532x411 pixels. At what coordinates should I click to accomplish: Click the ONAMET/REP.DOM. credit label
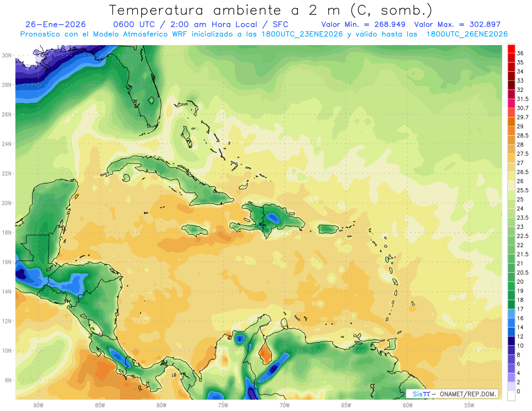click(468, 394)
